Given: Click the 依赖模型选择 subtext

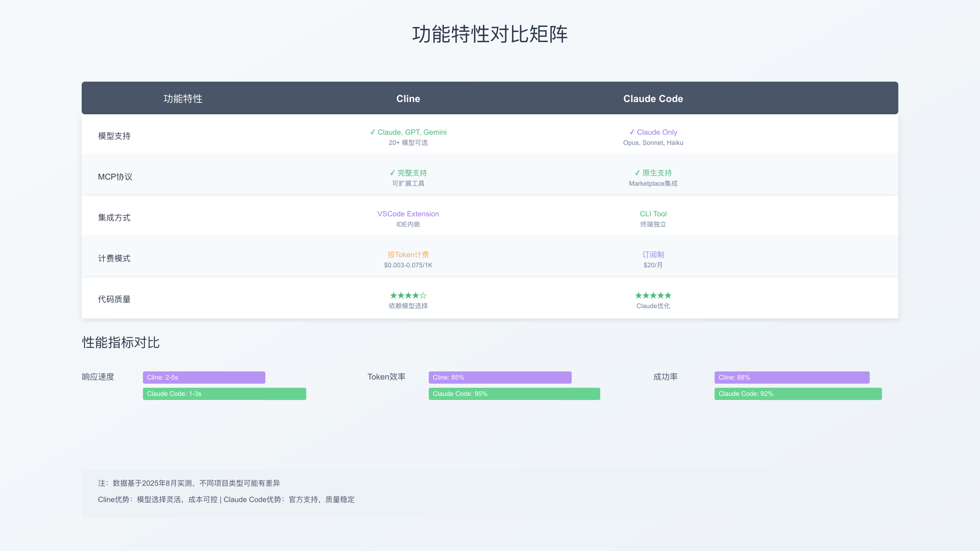Looking at the screenshot, I should [408, 306].
